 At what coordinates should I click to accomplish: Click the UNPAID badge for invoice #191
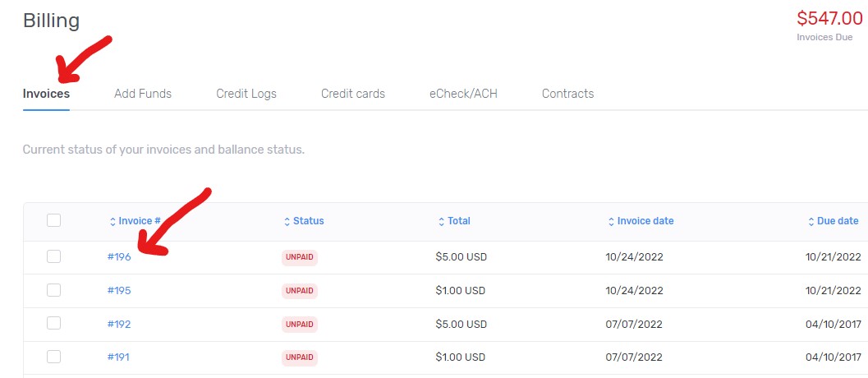[300, 357]
